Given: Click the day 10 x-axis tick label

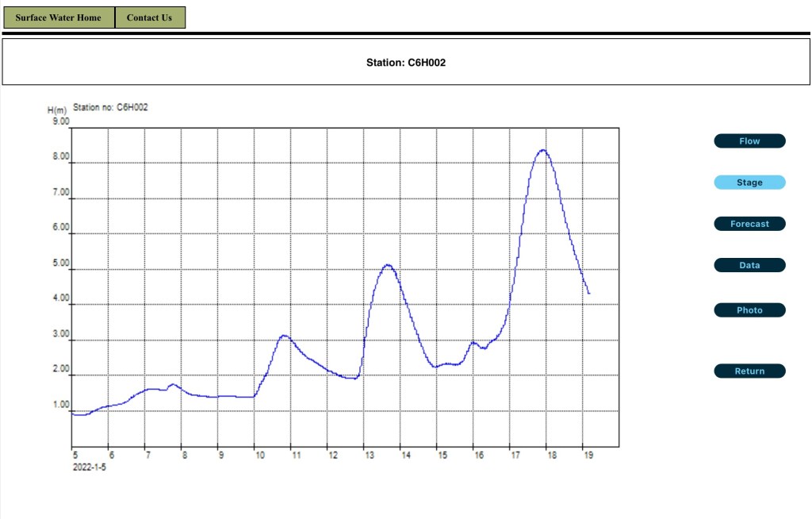Looking at the screenshot, I should [x=259, y=456].
